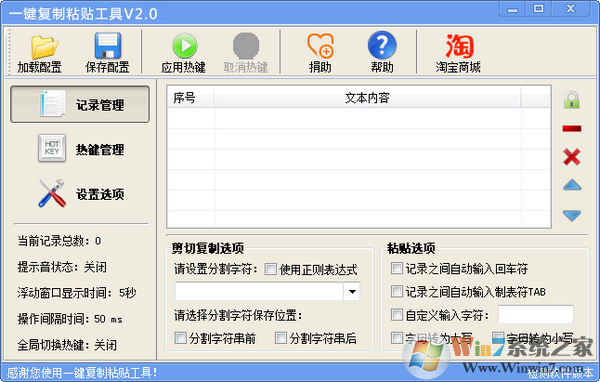This screenshot has height=382, width=600.
Task: Open the 捐助 heart icon
Action: point(321,46)
